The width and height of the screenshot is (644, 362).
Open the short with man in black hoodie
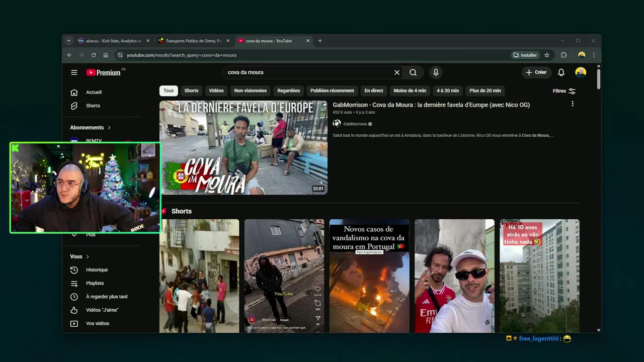284,276
